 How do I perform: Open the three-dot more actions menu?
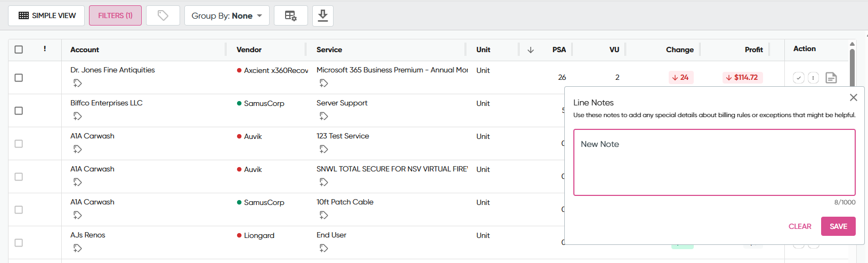813,78
